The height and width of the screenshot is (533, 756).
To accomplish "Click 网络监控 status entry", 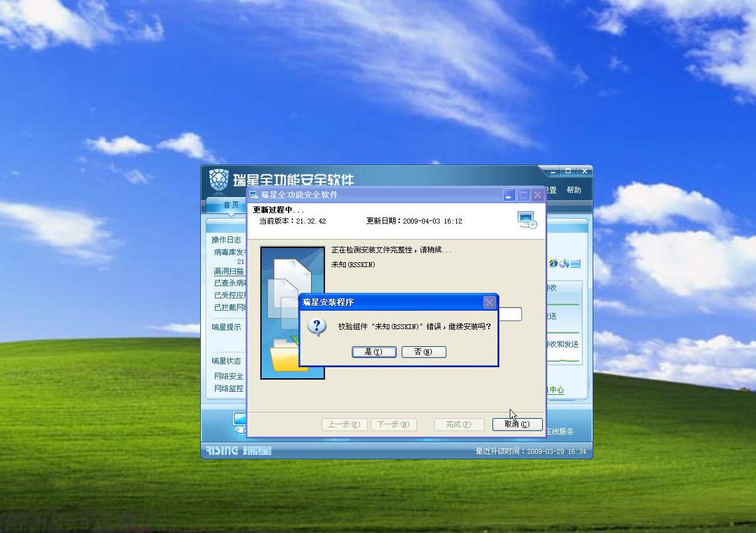I will pyautogui.click(x=228, y=389).
